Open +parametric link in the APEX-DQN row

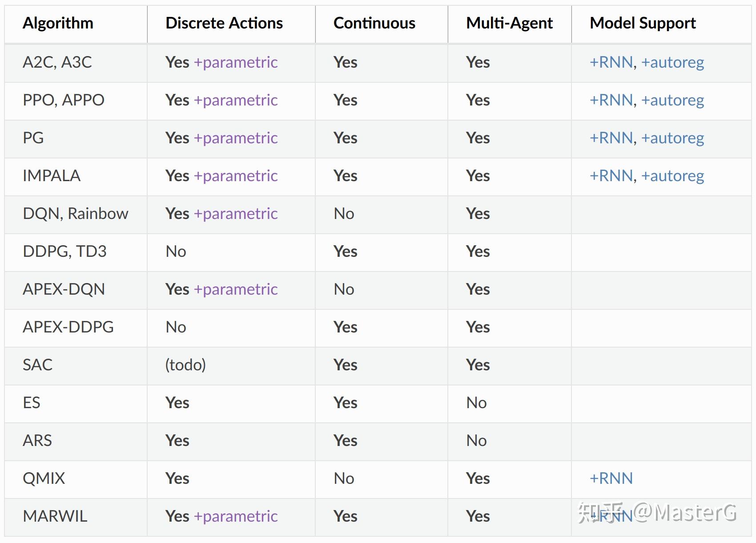coord(236,289)
